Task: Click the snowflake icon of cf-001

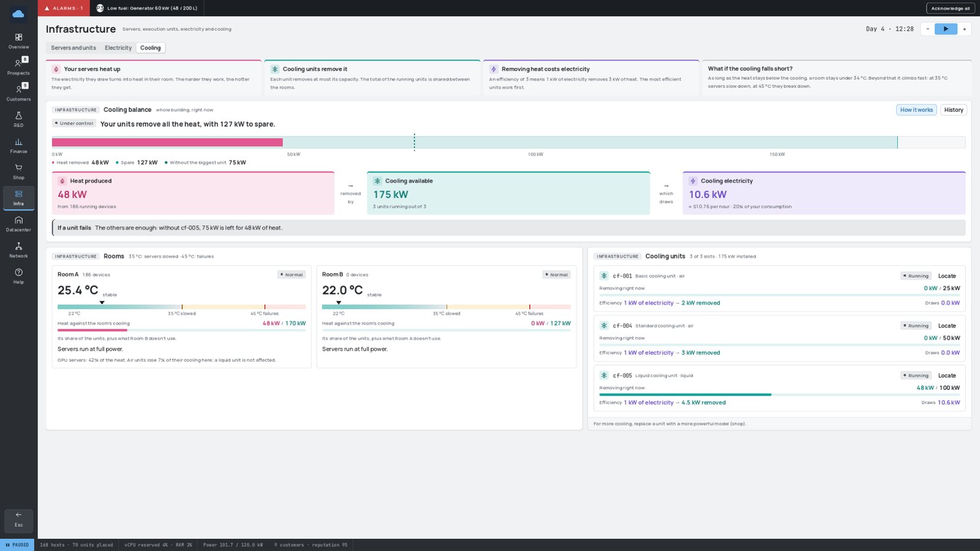Action: pyautogui.click(x=604, y=275)
